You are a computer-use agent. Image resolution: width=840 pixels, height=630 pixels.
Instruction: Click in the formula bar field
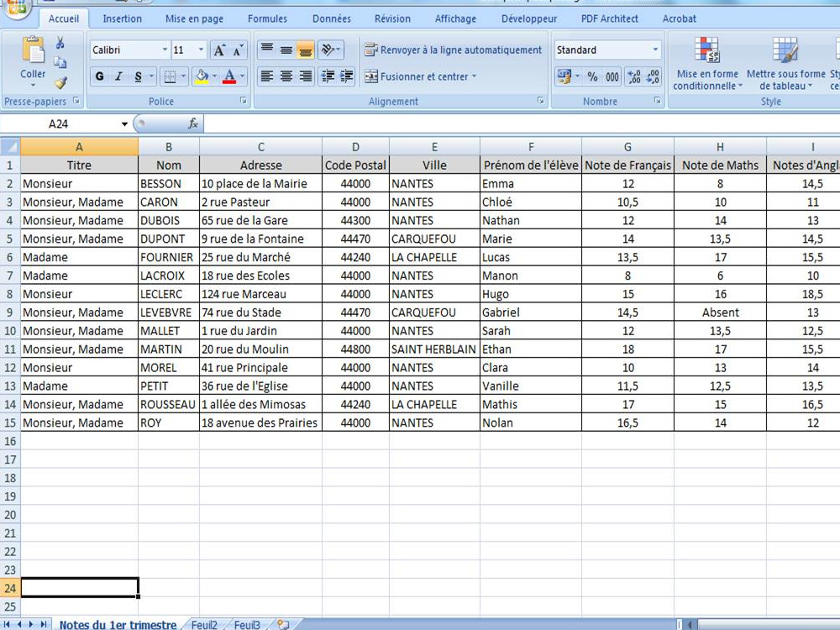[x=521, y=124]
